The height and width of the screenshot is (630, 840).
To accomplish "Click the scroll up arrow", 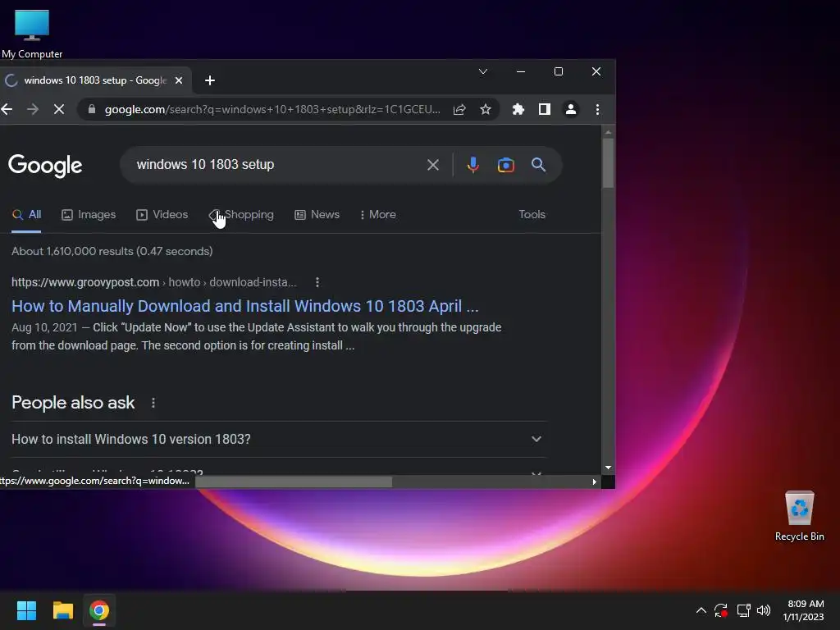I will 608,132.
